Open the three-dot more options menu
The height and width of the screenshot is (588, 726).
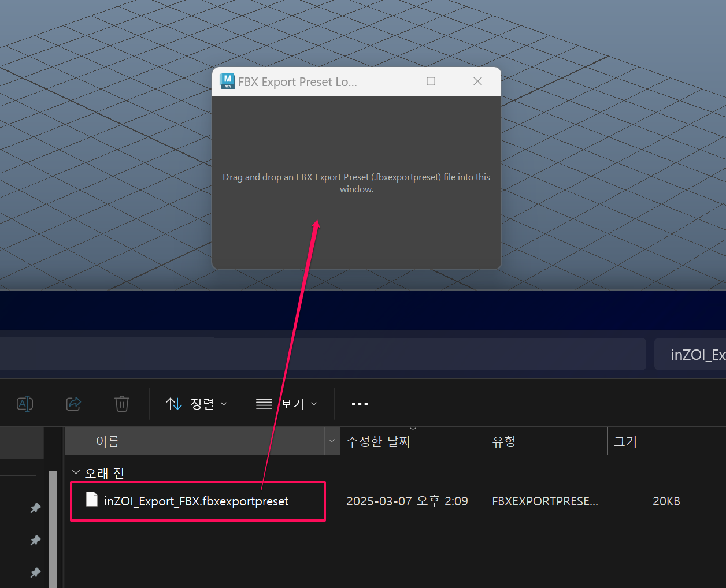tap(360, 404)
